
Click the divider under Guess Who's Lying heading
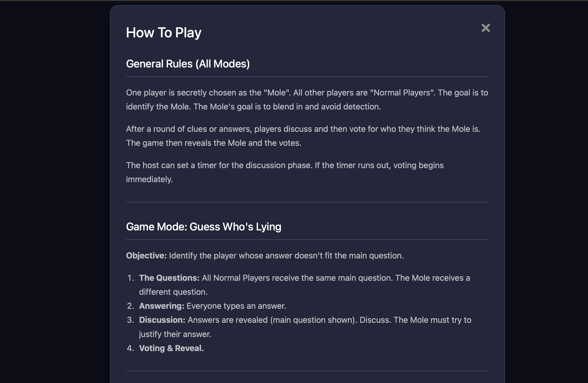coord(307,240)
